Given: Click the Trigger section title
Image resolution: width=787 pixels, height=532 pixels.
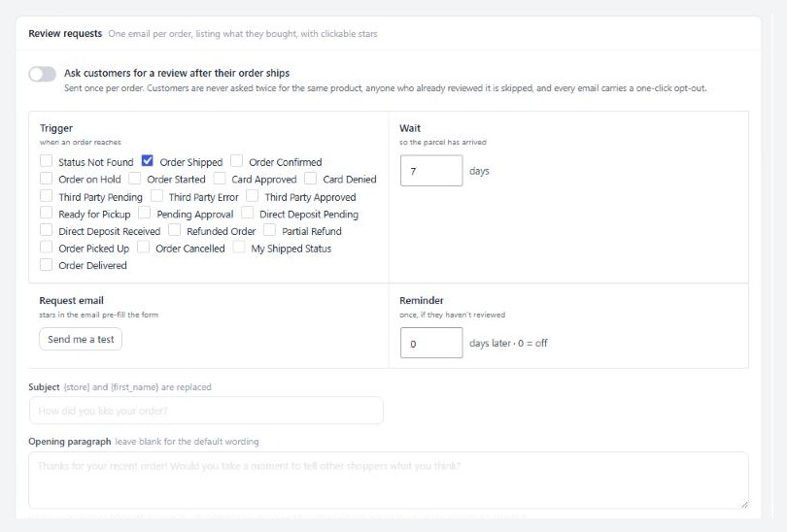Looking at the screenshot, I should pyautogui.click(x=56, y=128).
